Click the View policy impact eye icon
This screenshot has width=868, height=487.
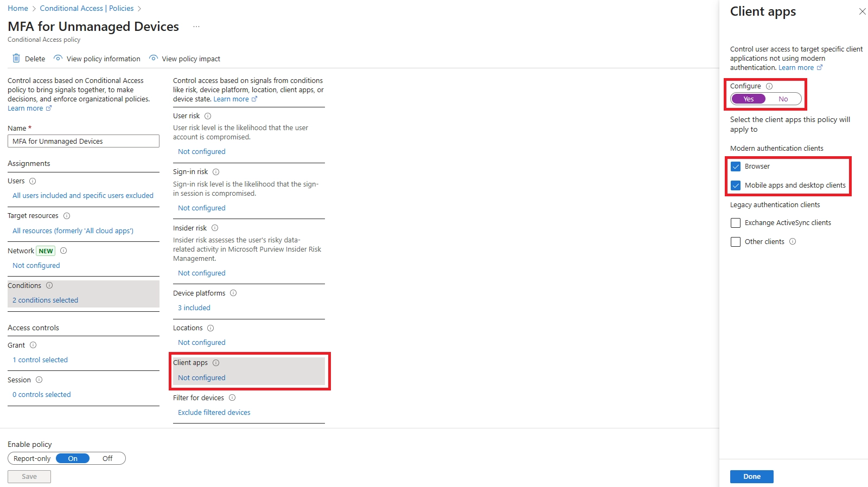(154, 59)
